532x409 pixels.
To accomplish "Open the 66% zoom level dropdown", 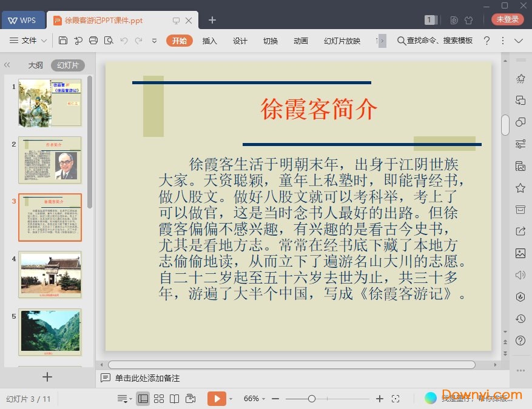I will coord(255,398).
